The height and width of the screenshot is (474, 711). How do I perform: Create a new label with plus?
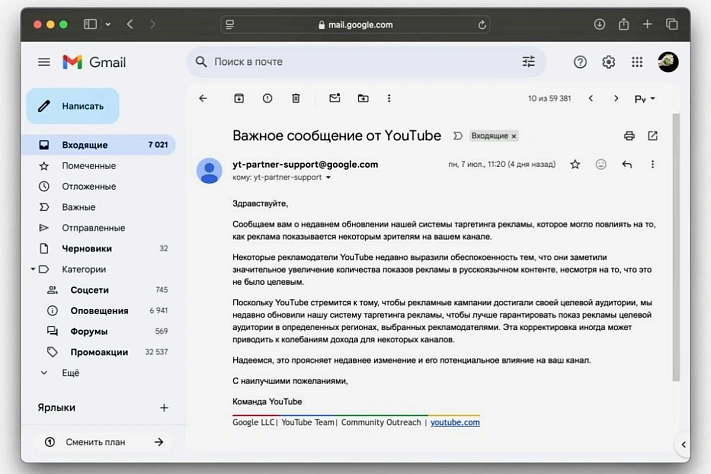(164, 408)
